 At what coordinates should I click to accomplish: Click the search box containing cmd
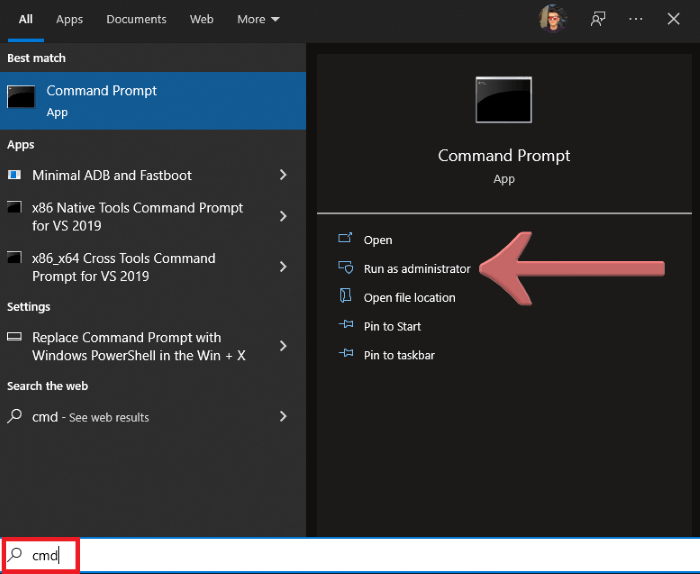(350, 555)
